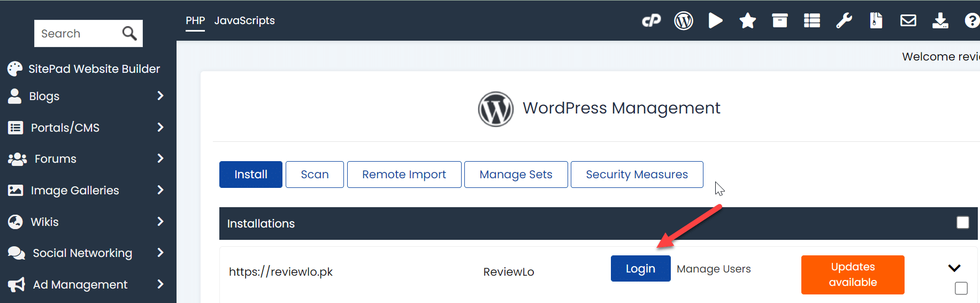980x303 pixels.
Task: Open Manage Users link
Action: (714, 269)
